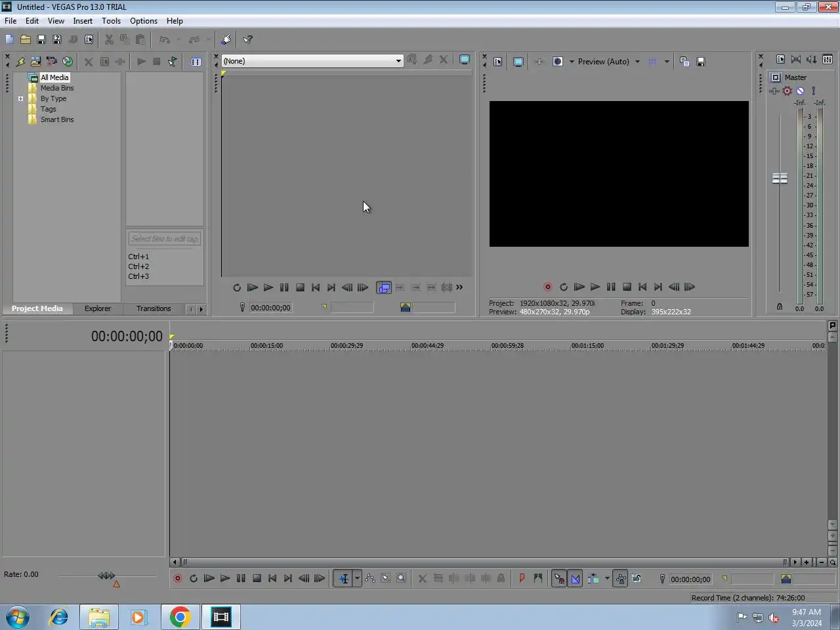Viewport: 840px width, 630px height.
Task: Switch to the Transitions tab
Action: [x=154, y=308]
